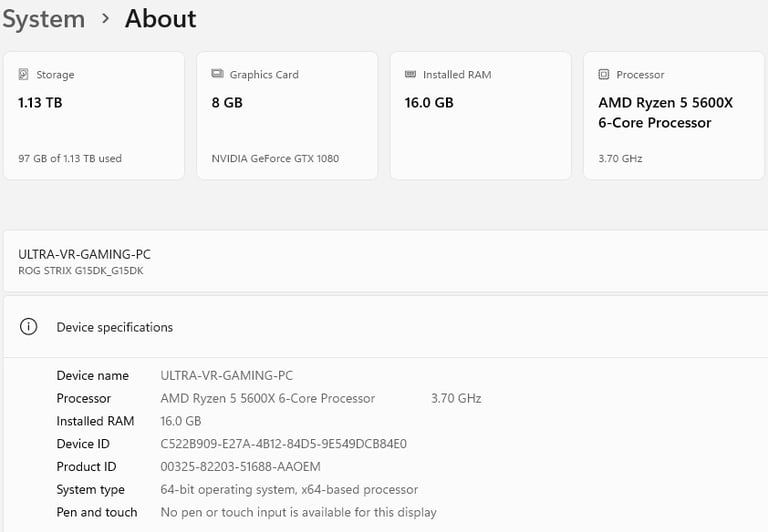Select the System type value text
The width and height of the screenshot is (768, 532).
click(x=289, y=489)
